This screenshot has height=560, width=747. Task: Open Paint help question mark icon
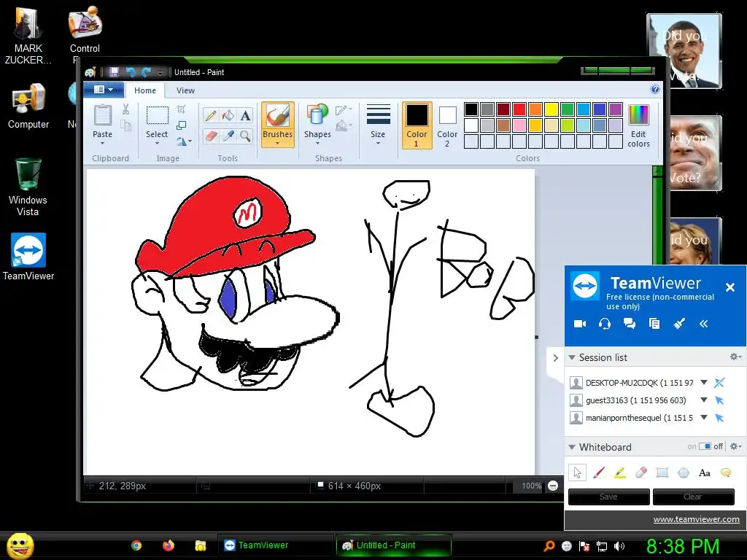click(x=654, y=90)
